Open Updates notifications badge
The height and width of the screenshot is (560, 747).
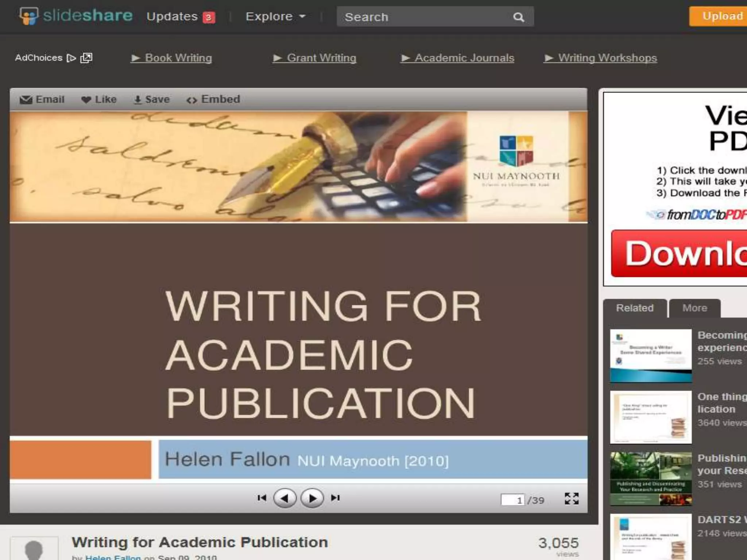click(209, 17)
